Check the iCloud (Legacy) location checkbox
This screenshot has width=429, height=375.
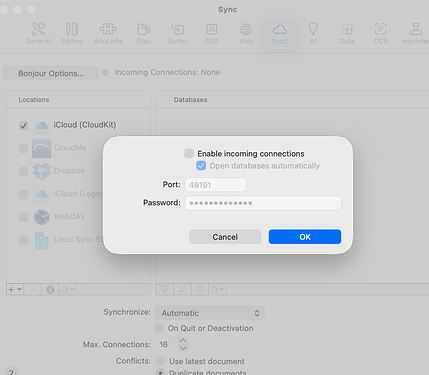[x=23, y=194]
